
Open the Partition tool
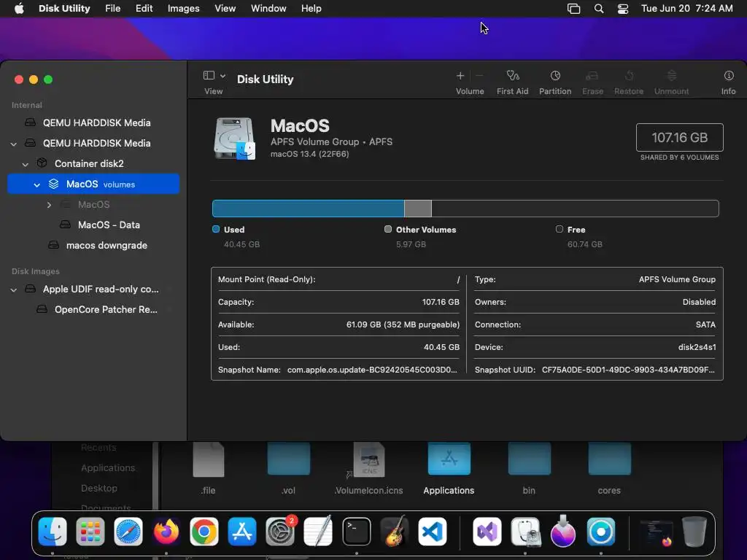[555, 76]
